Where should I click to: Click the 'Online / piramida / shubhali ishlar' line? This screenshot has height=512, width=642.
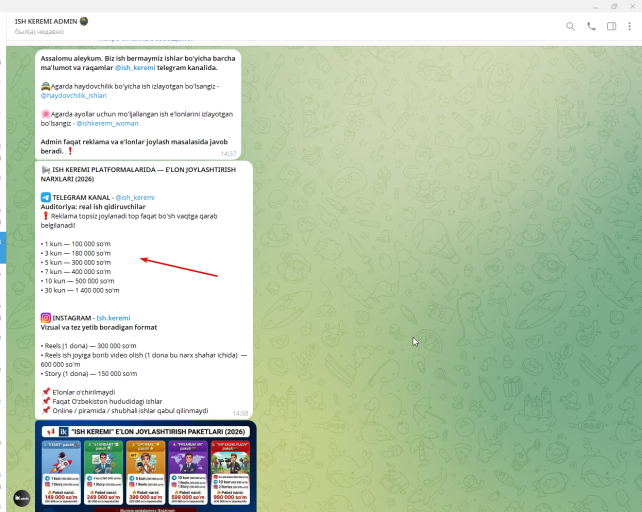coord(125,411)
